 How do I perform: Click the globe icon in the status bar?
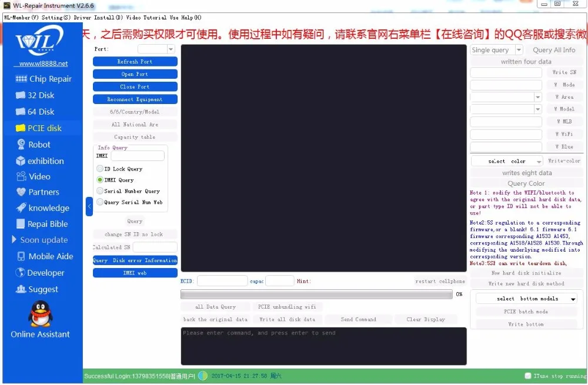[x=202, y=376]
